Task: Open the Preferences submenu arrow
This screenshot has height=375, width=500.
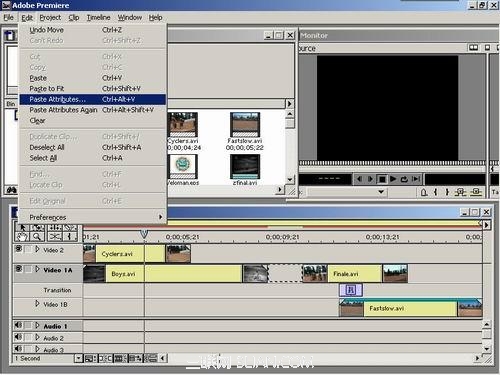Action: 160,217
